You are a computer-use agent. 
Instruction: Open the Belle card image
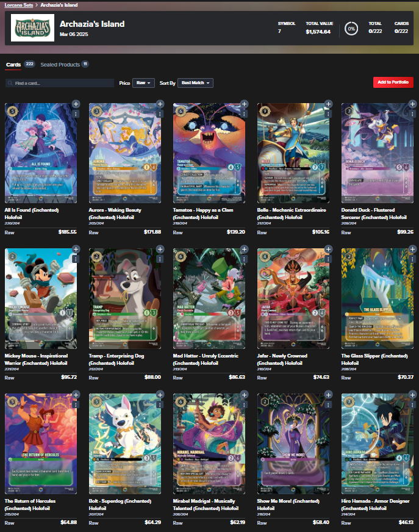pyautogui.click(x=293, y=153)
